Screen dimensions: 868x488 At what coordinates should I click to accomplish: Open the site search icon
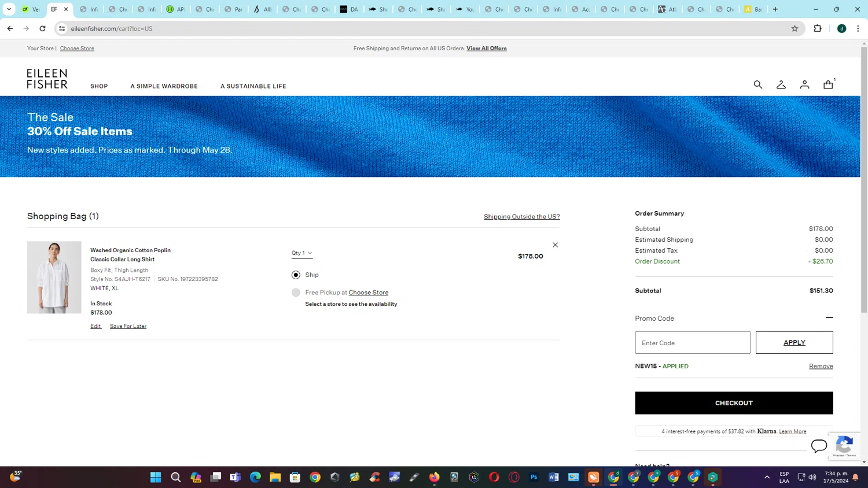click(757, 84)
